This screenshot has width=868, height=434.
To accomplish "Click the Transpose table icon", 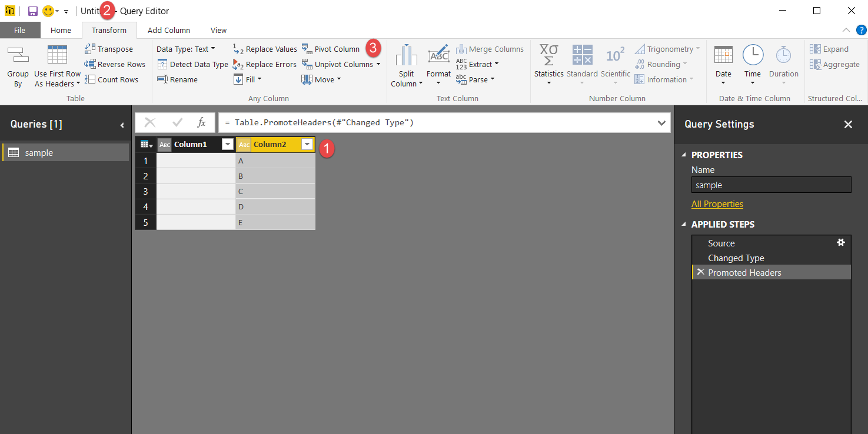I will [x=89, y=49].
